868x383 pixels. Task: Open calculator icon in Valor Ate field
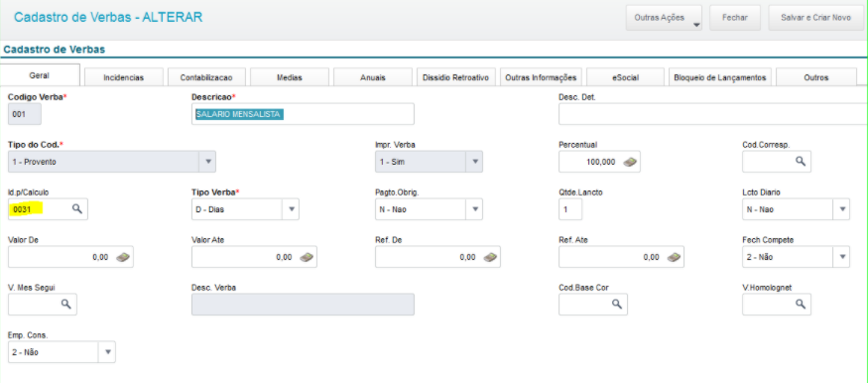tap(307, 257)
